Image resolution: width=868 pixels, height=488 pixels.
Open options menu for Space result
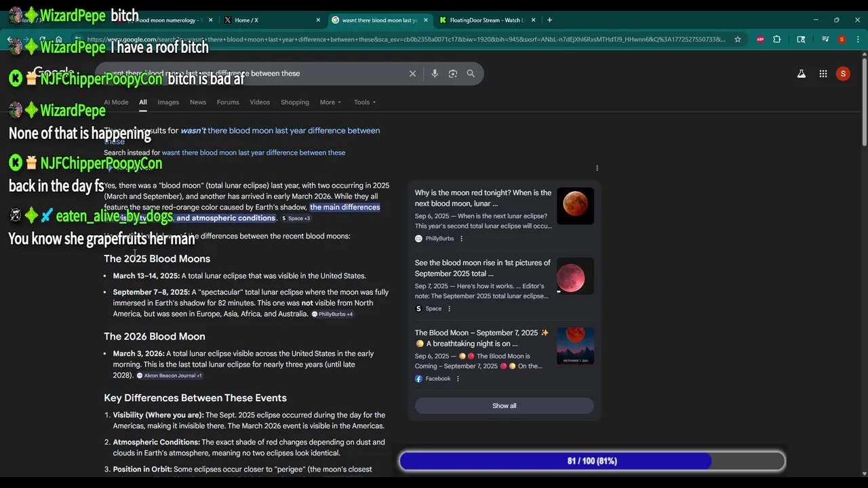448,308
